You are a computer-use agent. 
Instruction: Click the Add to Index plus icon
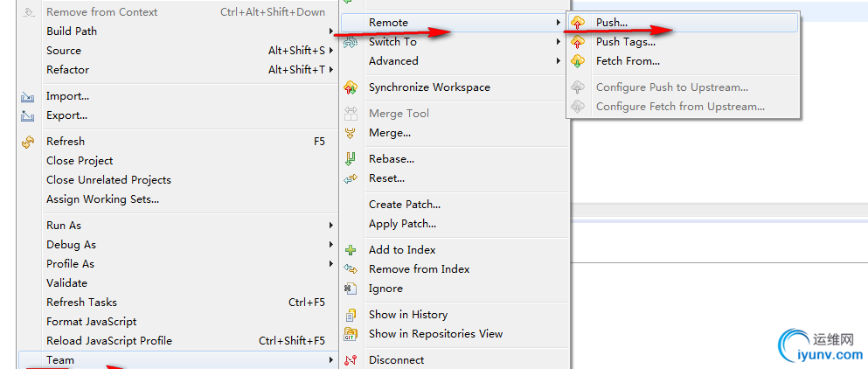[351, 250]
